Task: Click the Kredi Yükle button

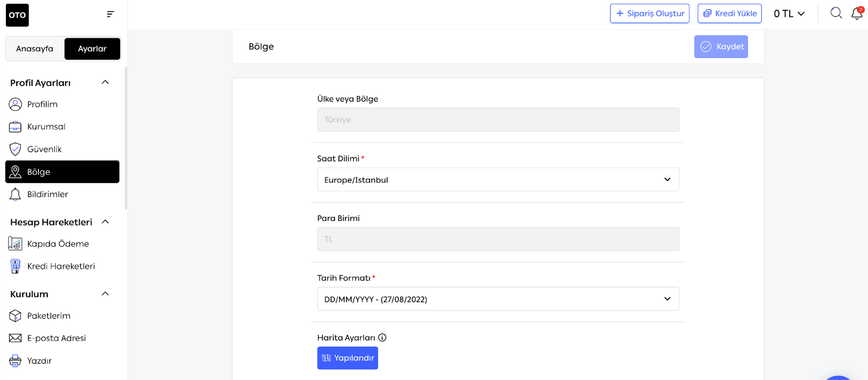Action: (730, 14)
